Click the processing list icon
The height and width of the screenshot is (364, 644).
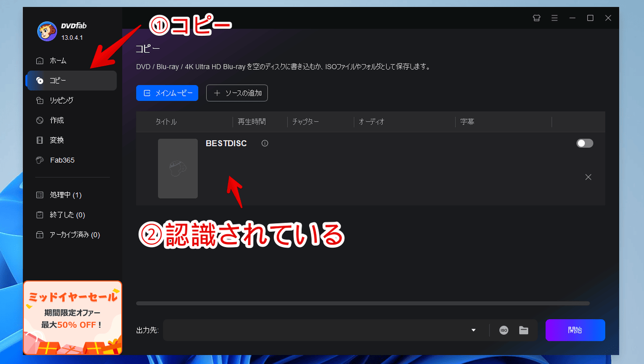pos(40,195)
